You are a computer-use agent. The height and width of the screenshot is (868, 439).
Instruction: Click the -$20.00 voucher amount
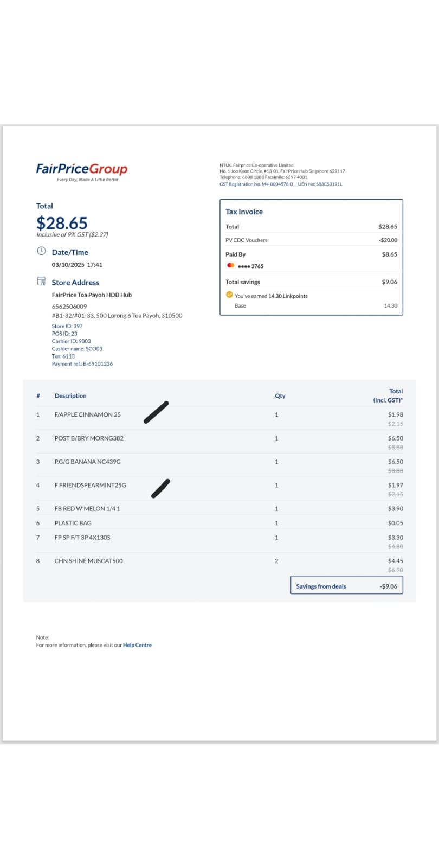[x=388, y=240]
